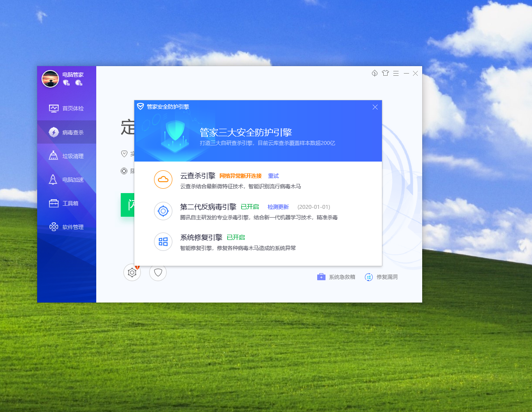Screen dimensions: 532x412
Task: Open 软件管理 in the sidebar
Action: click(66, 227)
